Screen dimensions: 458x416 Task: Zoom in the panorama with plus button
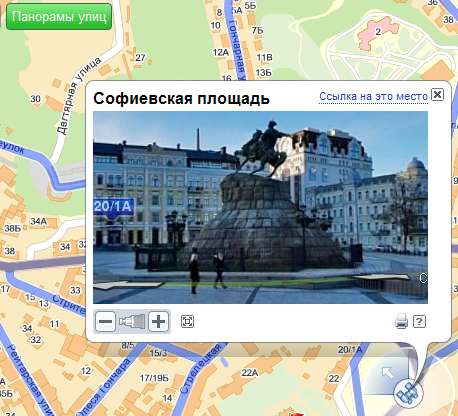158,321
